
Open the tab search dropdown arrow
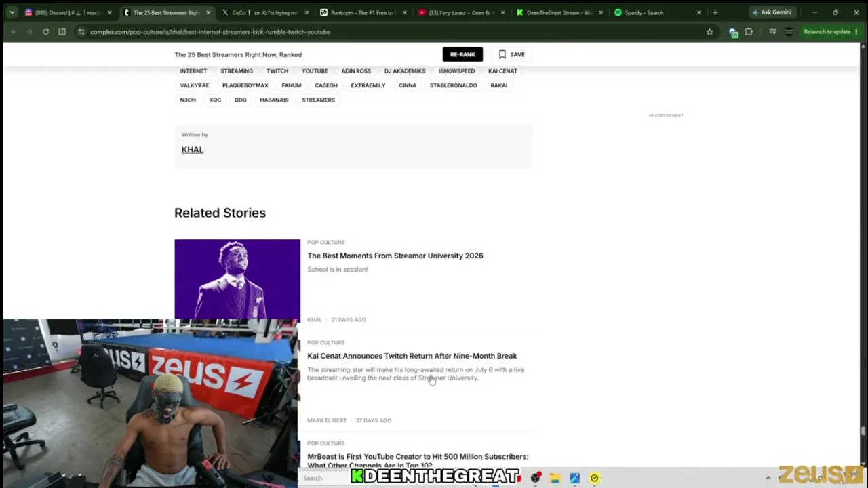pyautogui.click(x=12, y=12)
